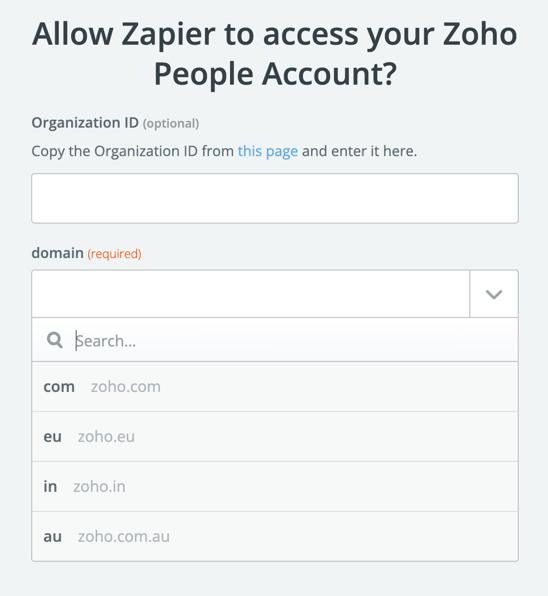
Task: Click the "Organization ID" field label
Action: [85, 123]
